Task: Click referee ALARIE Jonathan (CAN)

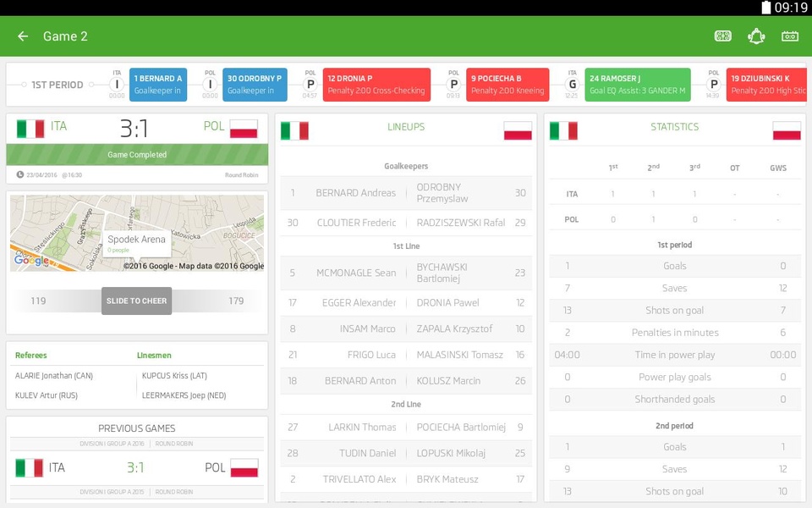Action: tap(54, 376)
